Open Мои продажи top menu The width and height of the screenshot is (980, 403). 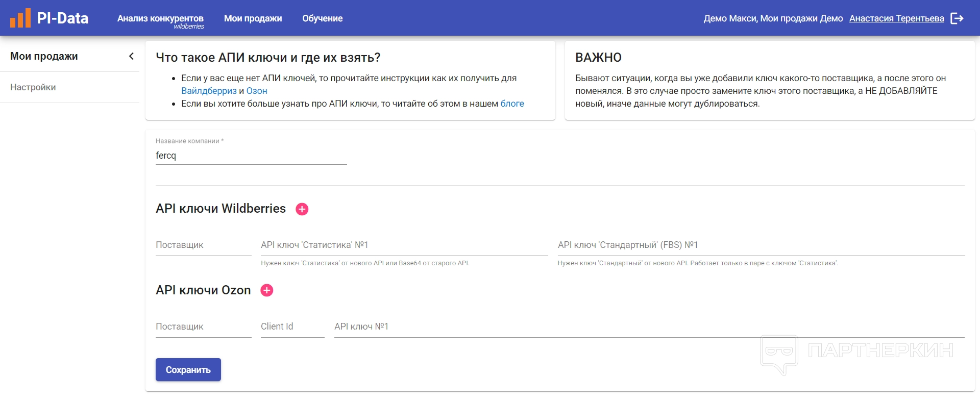click(253, 18)
